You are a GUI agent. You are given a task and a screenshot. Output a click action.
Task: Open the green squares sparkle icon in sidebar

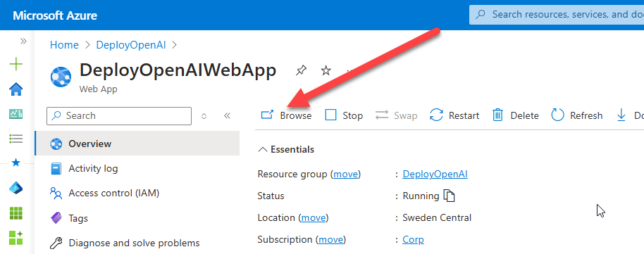16,238
